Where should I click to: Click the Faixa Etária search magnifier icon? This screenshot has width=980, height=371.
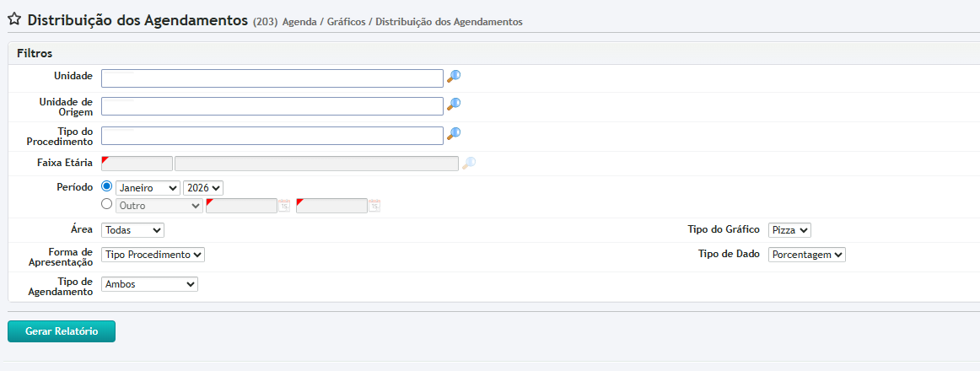point(469,163)
